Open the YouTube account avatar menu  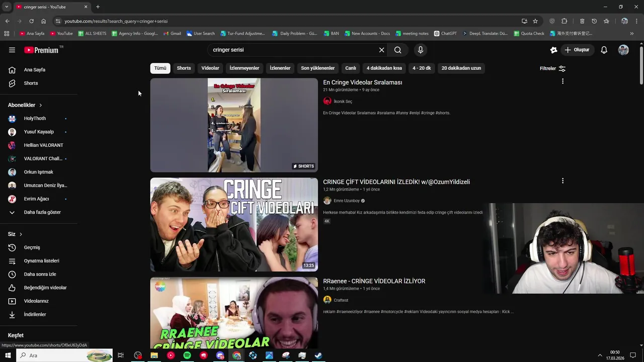[x=623, y=50]
